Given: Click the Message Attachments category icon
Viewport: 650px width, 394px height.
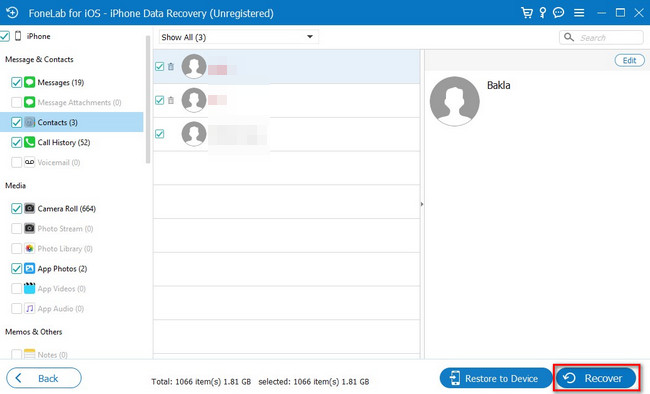Looking at the screenshot, I should click(x=29, y=102).
